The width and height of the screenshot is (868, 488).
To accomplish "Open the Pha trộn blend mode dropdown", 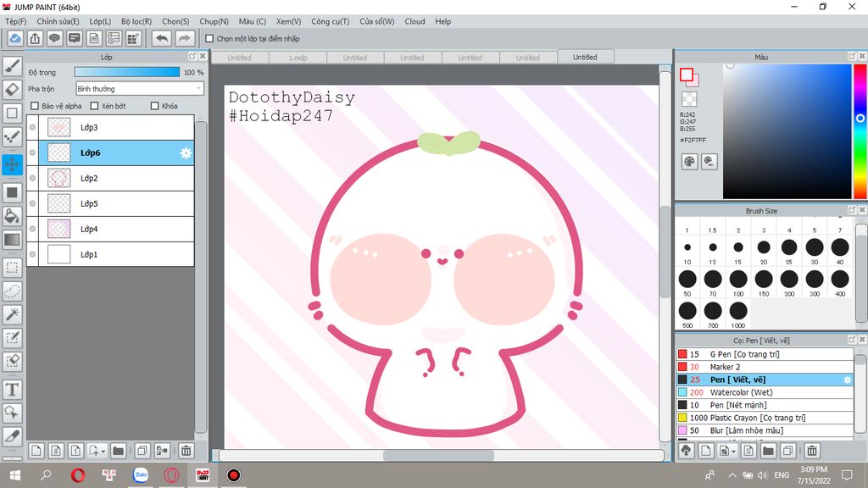I will click(140, 88).
